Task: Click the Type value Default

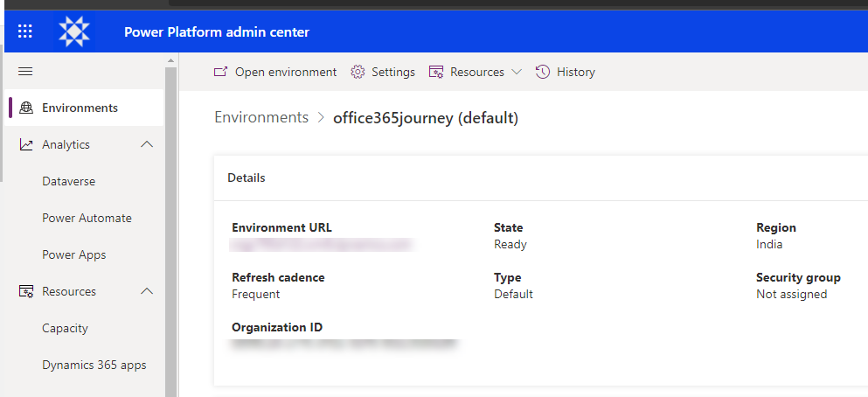Action: click(x=513, y=295)
